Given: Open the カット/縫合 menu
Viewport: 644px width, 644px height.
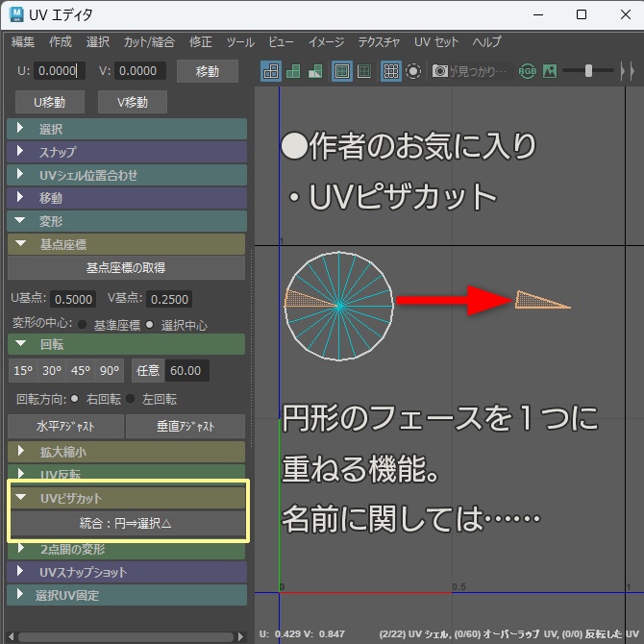Looking at the screenshot, I should [x=149, y=41].
